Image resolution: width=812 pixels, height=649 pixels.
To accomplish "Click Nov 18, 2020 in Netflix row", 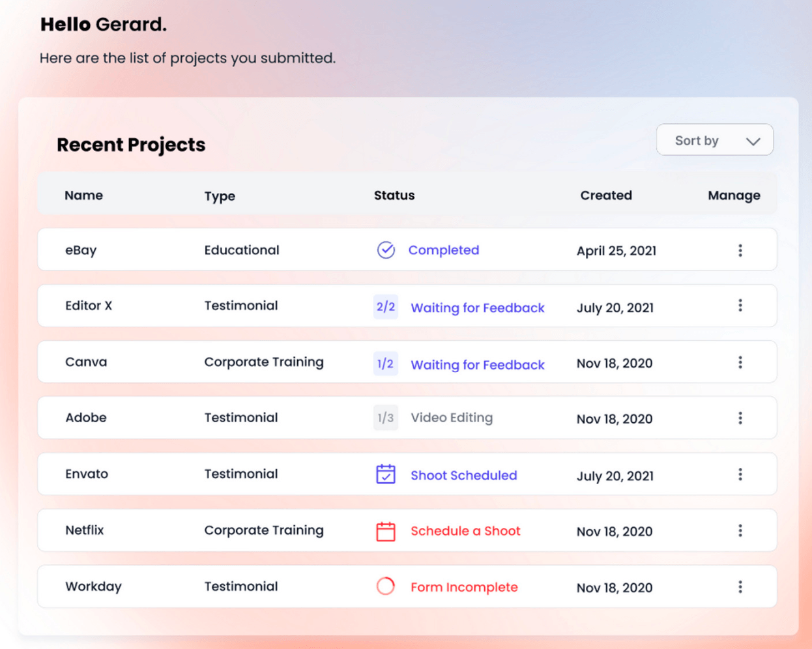I will pos(615,532).
